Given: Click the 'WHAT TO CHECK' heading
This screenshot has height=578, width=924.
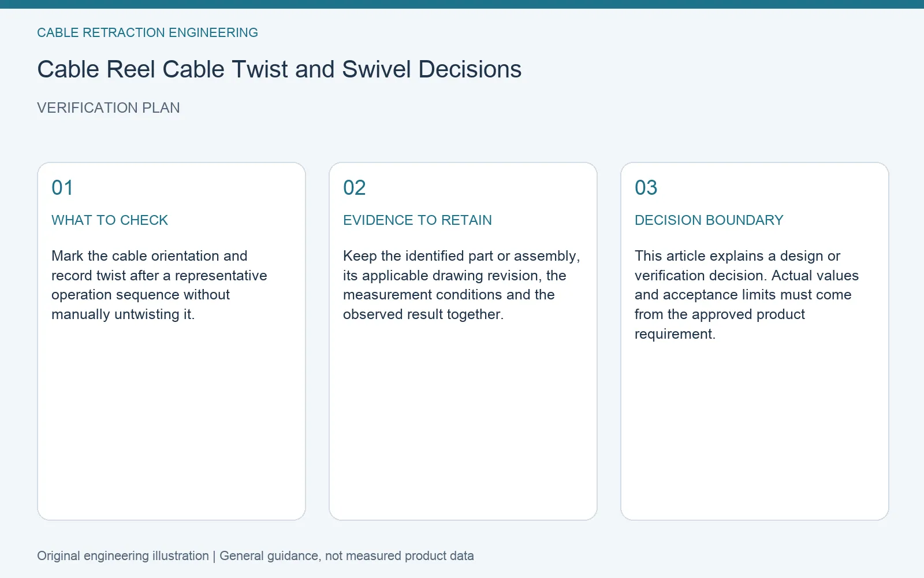Looking at the screenshot, I should 110,220.
